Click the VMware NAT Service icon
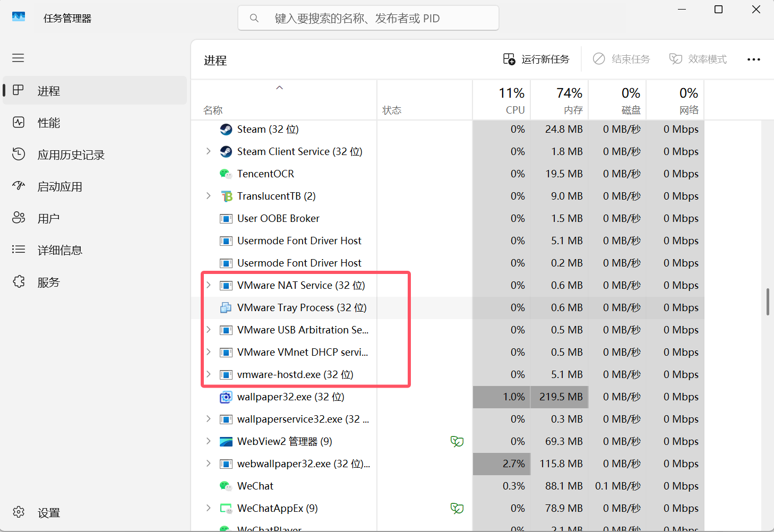 (x=226, y=286)
